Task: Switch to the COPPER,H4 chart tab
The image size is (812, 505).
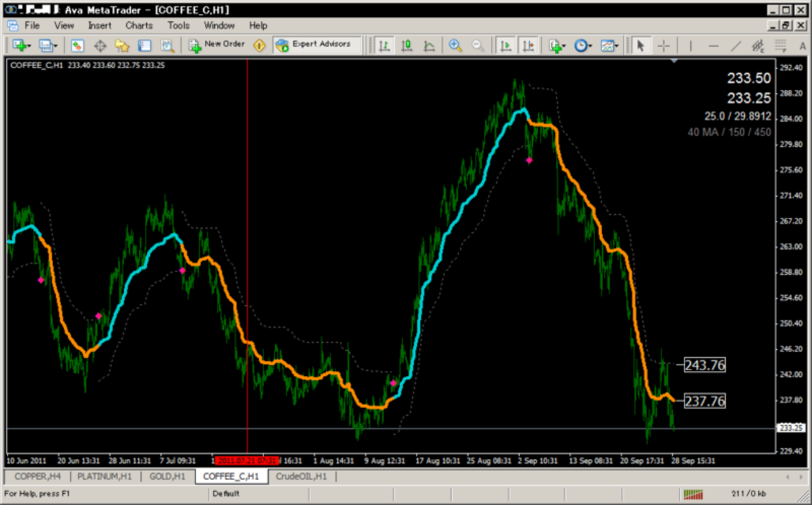Action: click(37, 476)
